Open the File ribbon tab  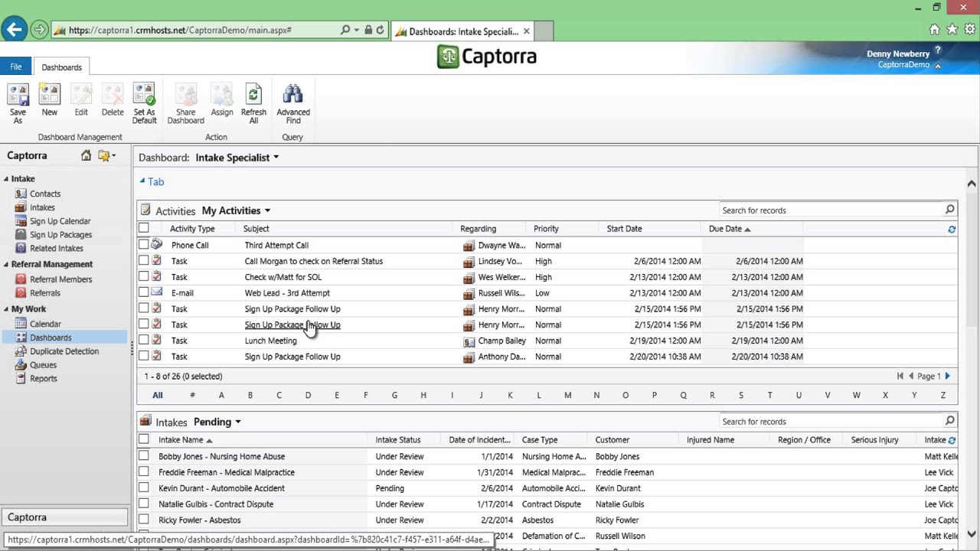click(x=16, y=67)
